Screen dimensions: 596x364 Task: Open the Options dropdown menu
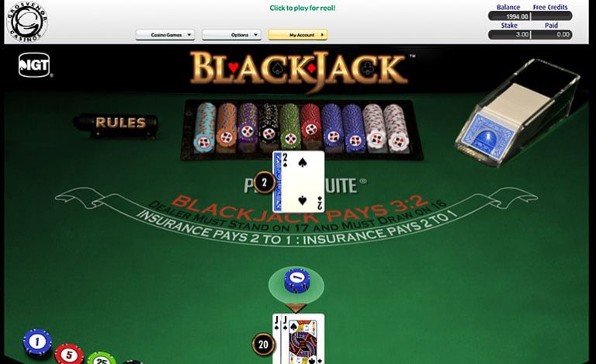coord(231,35)
